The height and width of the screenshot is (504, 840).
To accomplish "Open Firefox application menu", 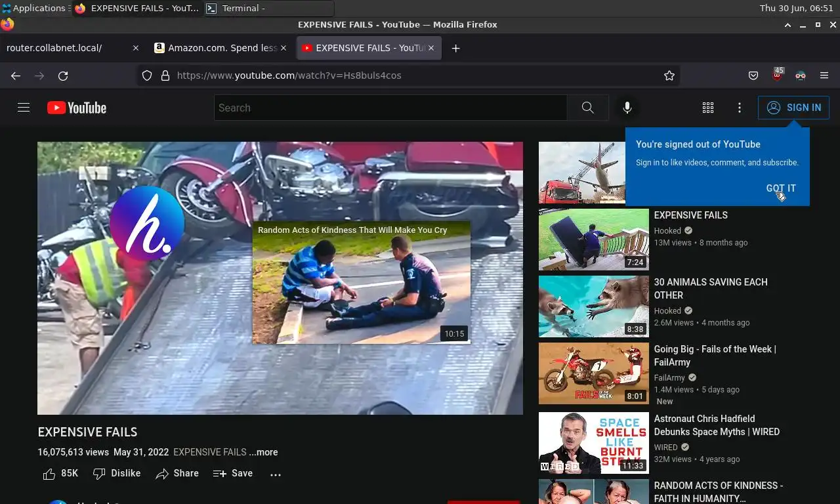I will tap(824, 75).
